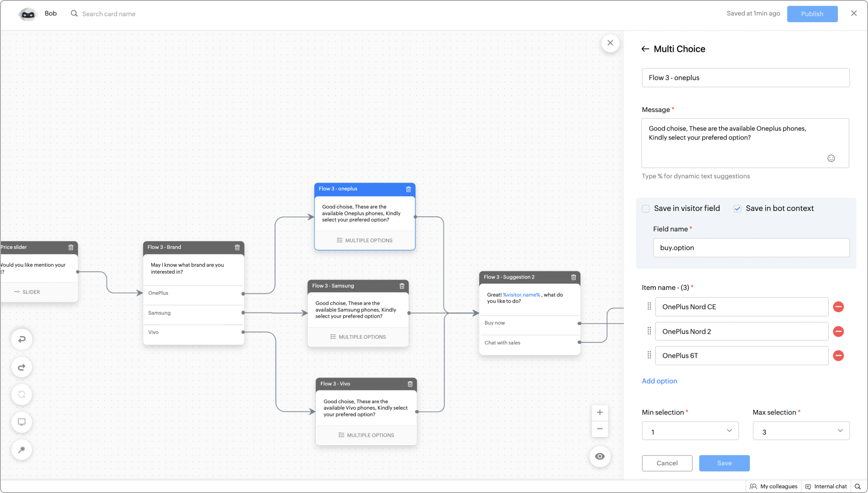Click the undo button on canvas toolbar
Image resolution: width=868 pixels, height=493 pixels.
pos(22,339)
